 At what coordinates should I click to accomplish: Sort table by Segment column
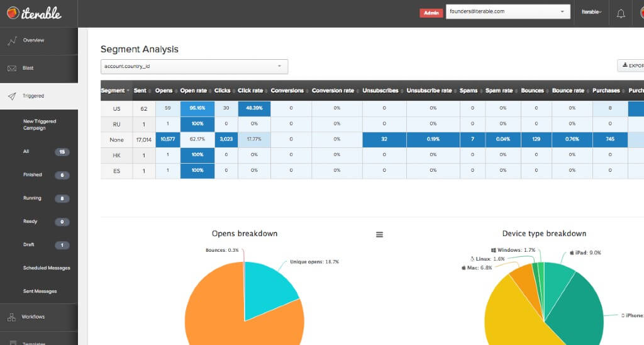[x=116, y=91]
